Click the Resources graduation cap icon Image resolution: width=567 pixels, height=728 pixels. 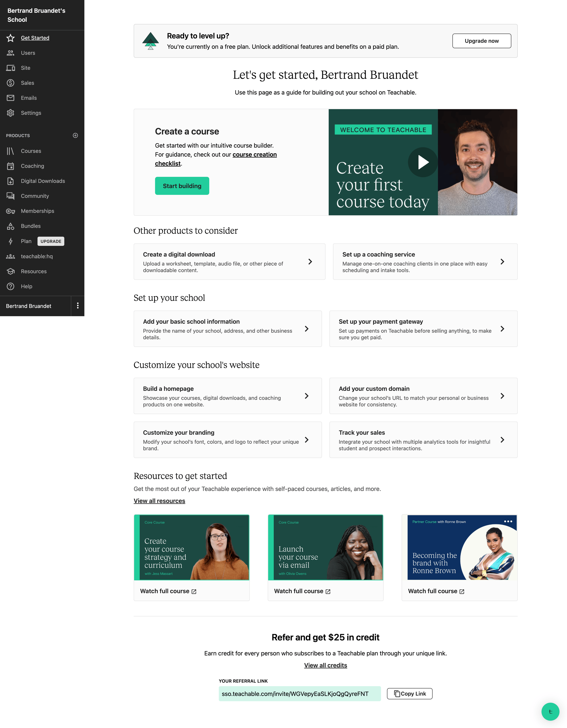[11, 271]
